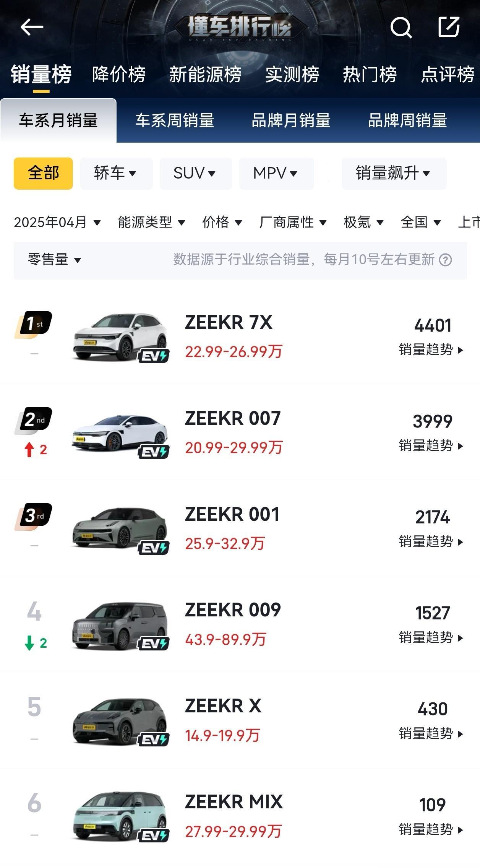Open the 2025年04月 date dropdown

pos(57,222)
